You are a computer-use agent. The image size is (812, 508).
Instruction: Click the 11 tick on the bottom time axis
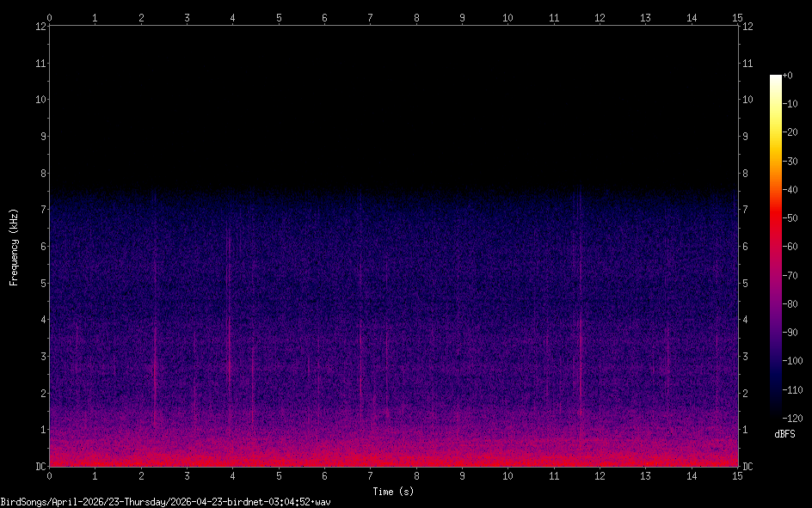[554, 475]
